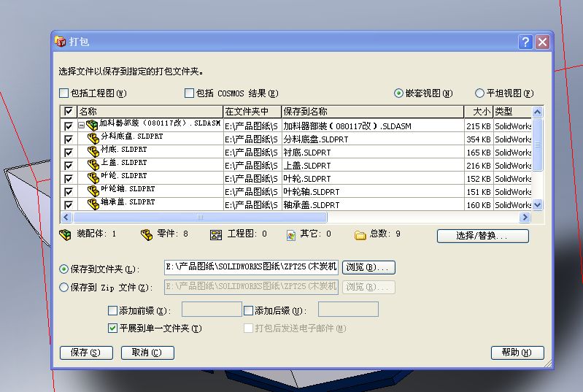The image size is (583, 392).
Task: Click part icon of 分料底盘.SLDPRT
Action: point(93,139)
